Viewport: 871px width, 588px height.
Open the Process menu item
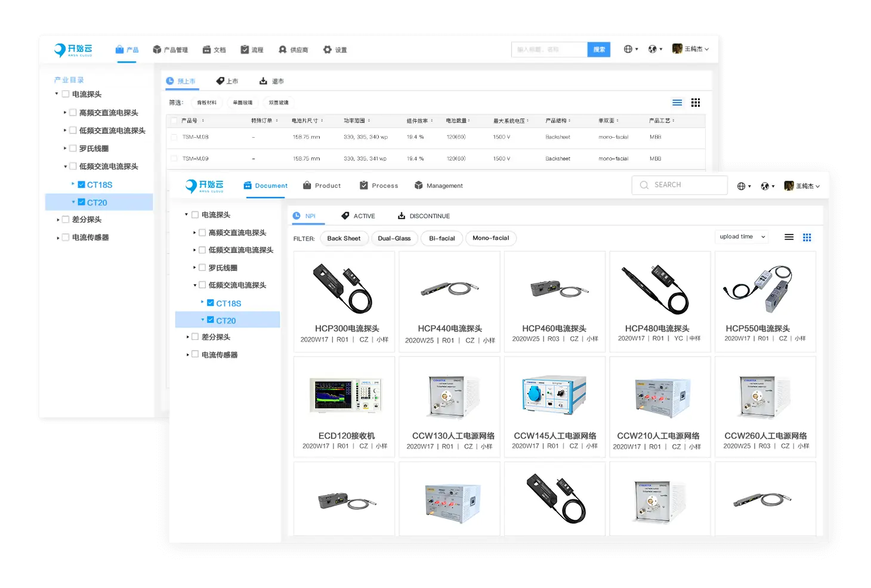pyautogui.click(x=379, y=185)
